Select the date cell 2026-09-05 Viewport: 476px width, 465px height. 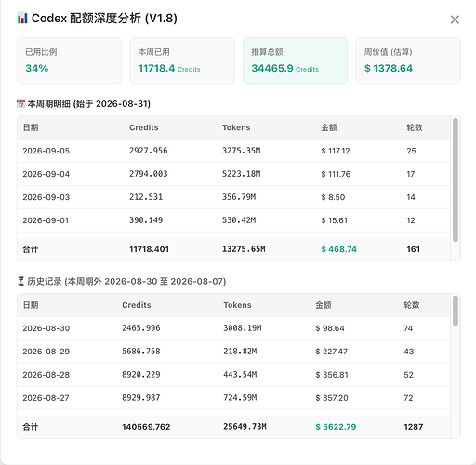pos(46,151)
